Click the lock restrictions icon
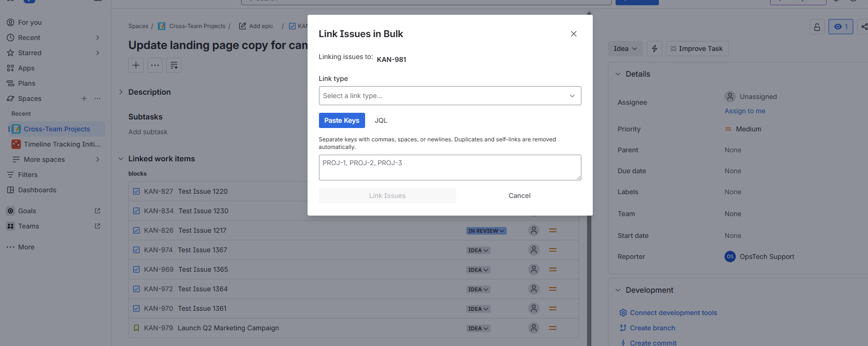Screen dimensions: 868x346 pos(817,27)
